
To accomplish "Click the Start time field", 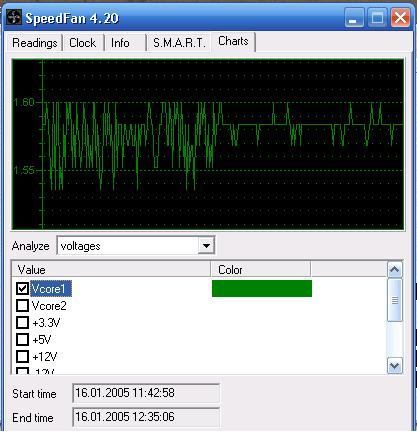I will (146, 393).
